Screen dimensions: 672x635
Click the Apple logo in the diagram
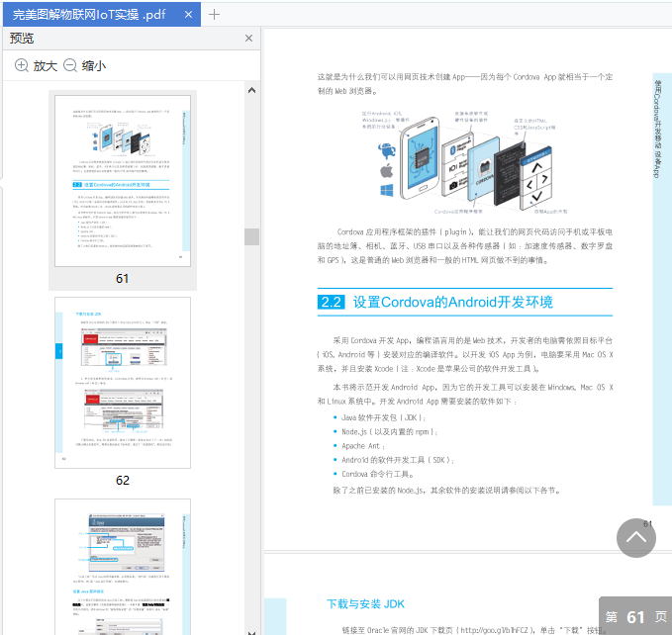[387, 170]
